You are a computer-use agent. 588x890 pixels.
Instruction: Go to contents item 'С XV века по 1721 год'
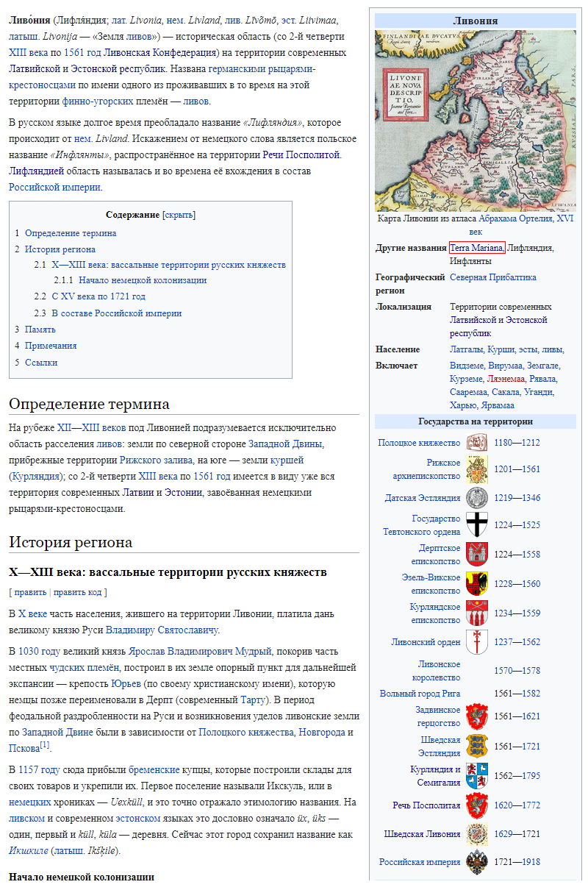pos(98,296)
